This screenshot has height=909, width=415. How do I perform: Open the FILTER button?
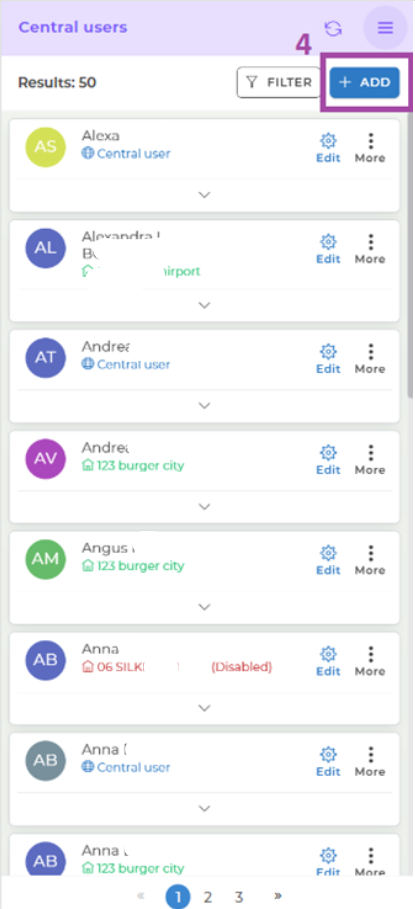[279, 82]
